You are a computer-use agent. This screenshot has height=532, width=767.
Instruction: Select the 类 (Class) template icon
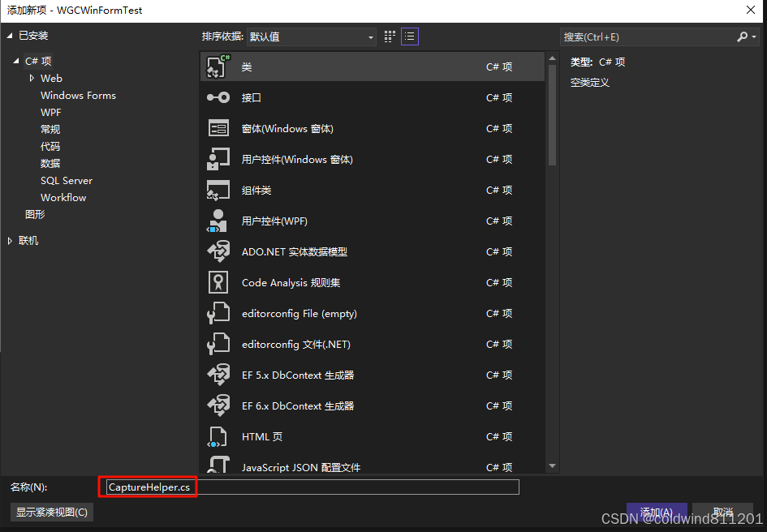pyautogui.click(x=218, y=67)
